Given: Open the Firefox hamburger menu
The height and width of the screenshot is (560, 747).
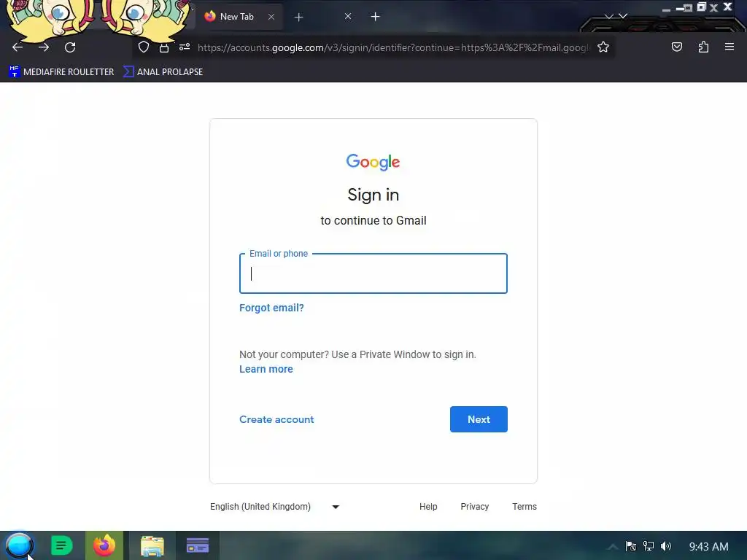Looking at the screenshot, I should (x=729, y=47).
